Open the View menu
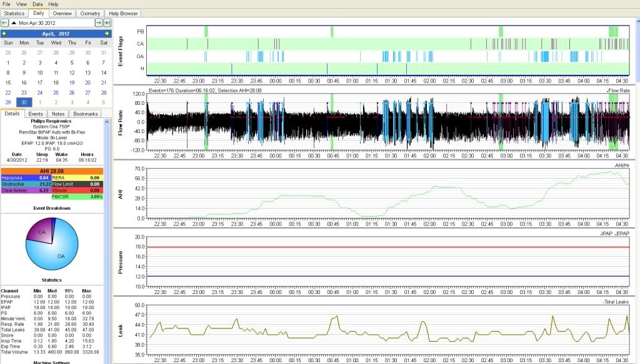The width and height of the screenshot is (640, 364). tap(22, 4)
